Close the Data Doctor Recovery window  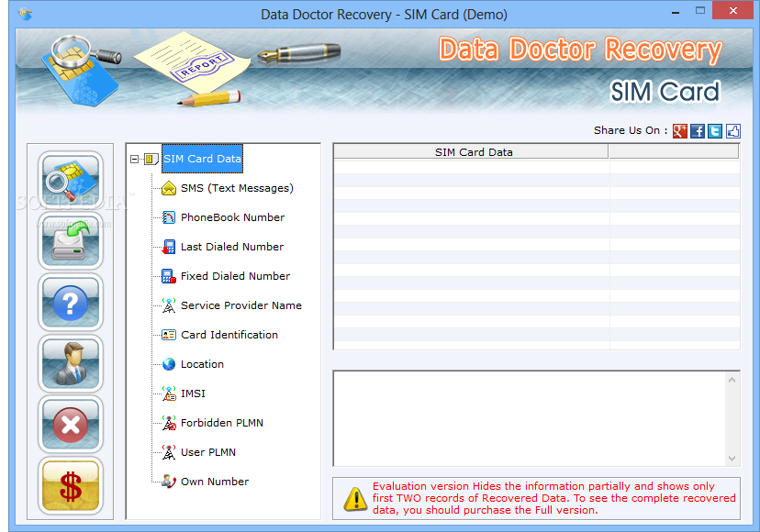(732, 11)
